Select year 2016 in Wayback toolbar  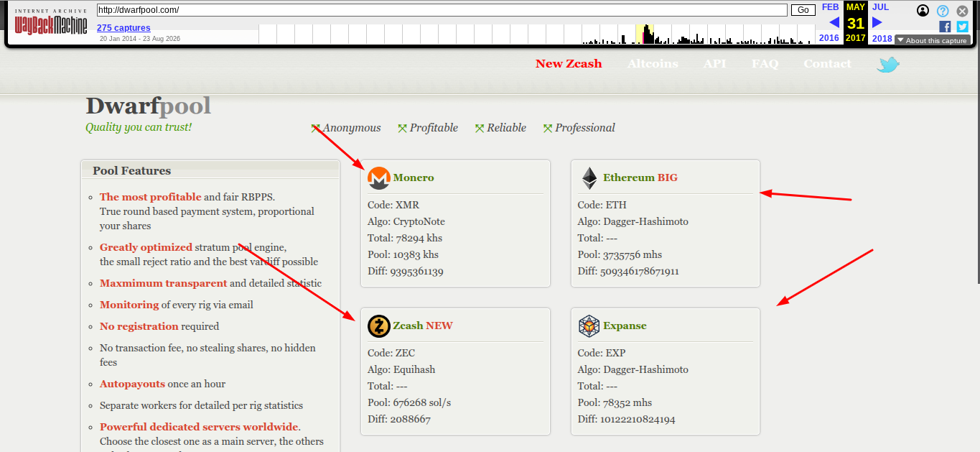[x=829, y=38]
